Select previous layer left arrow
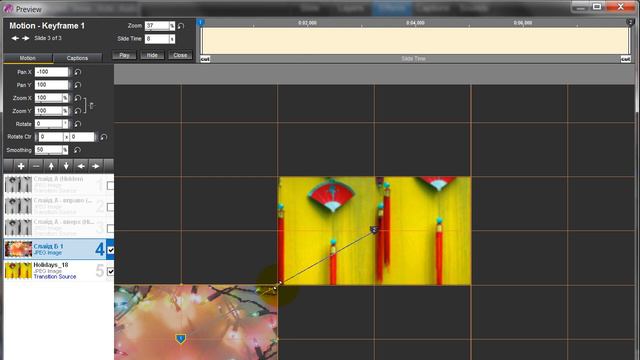This screenshot has height=360, width=640. 81,166
